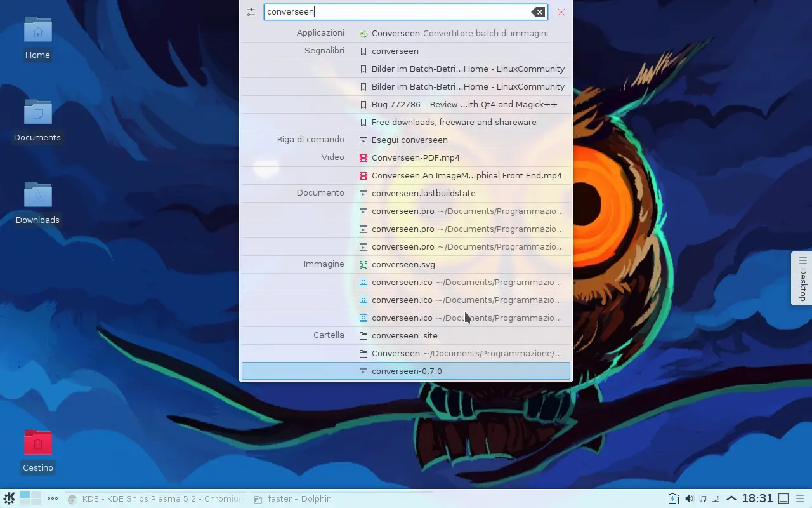Open the Downloads desktop folder icon
Viewport: 812px width, 508px height.
[x=37, y=203]
